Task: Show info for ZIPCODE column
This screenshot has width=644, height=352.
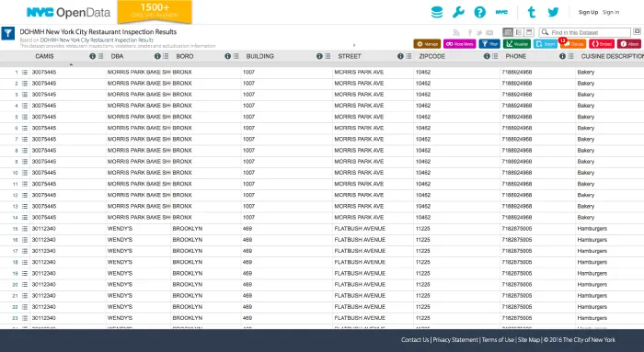Action: tap(487, 56)
